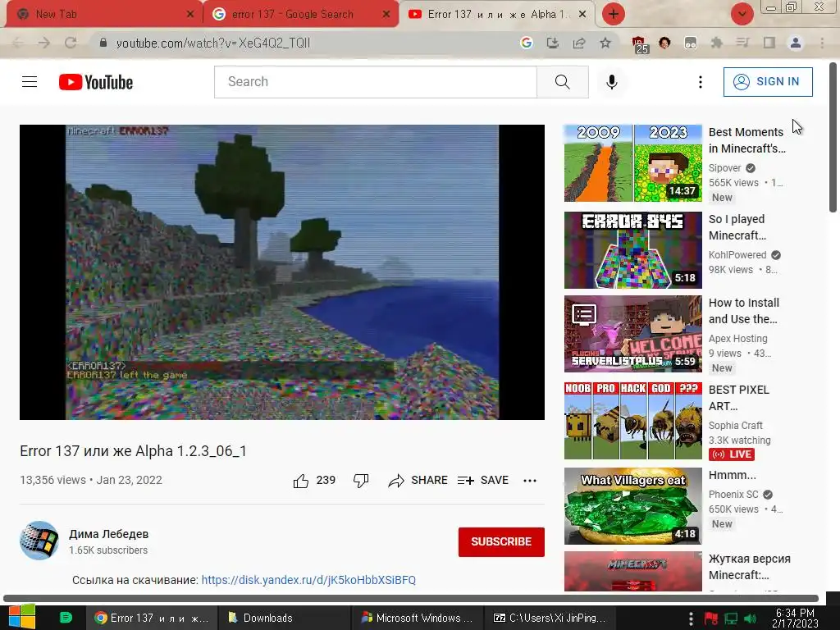Open Chrome three-dot menu

coord(822,43)
